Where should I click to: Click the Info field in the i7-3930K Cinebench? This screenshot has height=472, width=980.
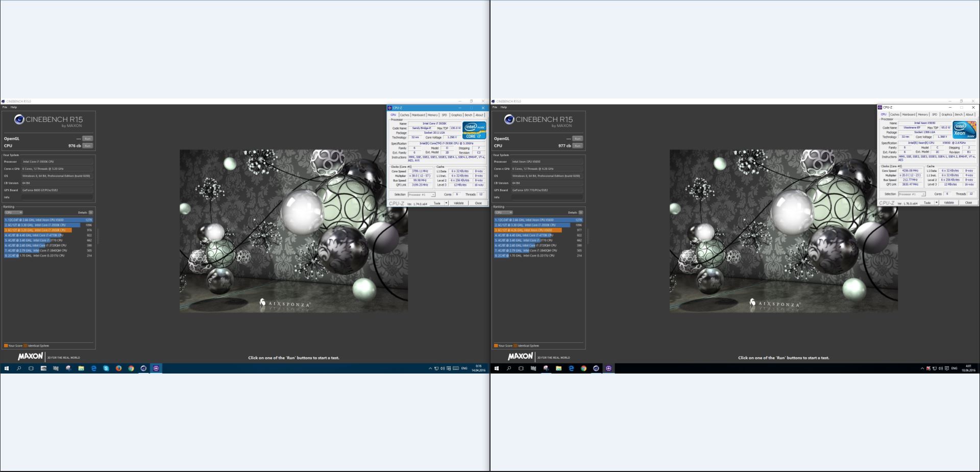point(57,197)
